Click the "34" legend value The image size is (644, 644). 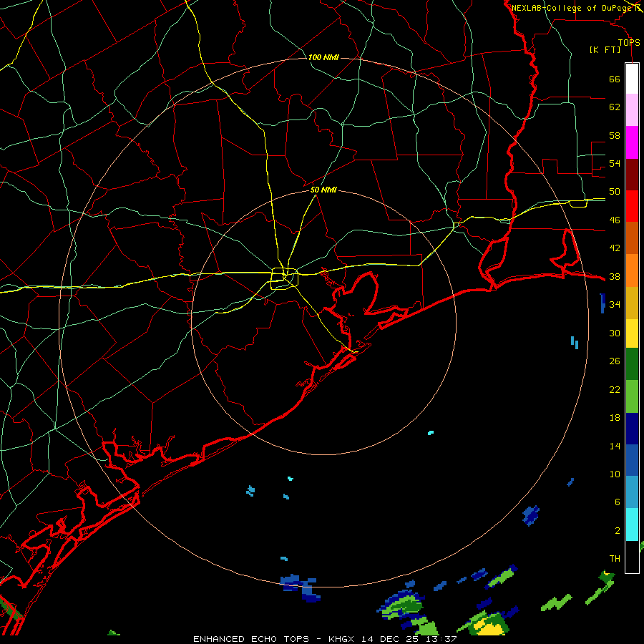point(615,305)
